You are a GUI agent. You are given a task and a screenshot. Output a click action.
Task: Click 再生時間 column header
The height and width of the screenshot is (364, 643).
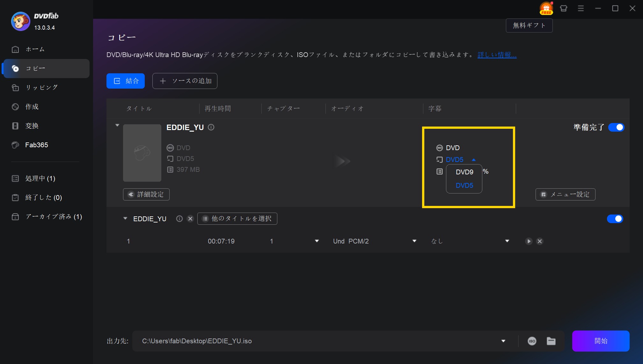coord(218,109)
